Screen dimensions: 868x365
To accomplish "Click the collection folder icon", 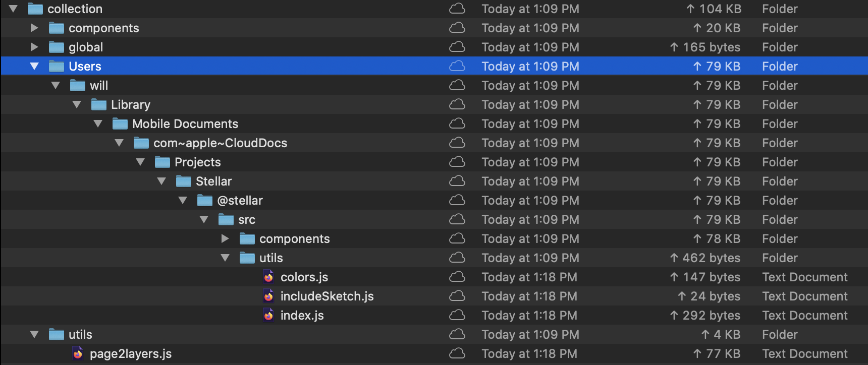I will point(35,9).
